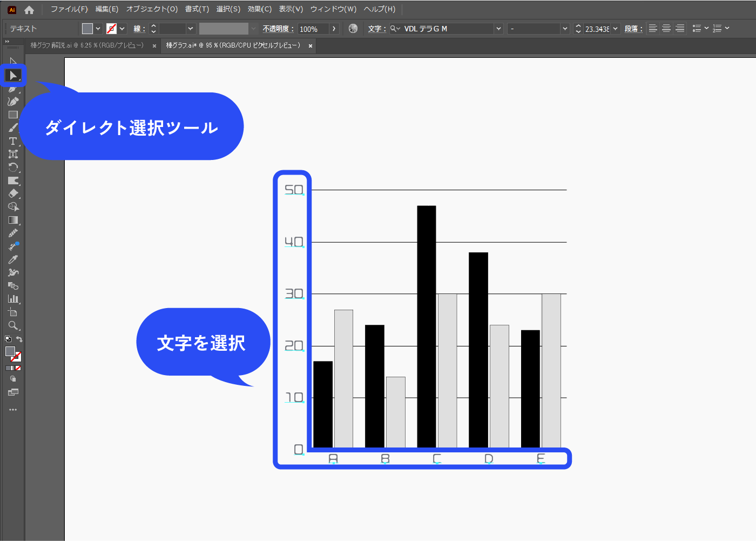Image resolution: width=756 pixels, height=541 pixels.
Task: Open the 文字 character panel link
Action: click(377, 29)
